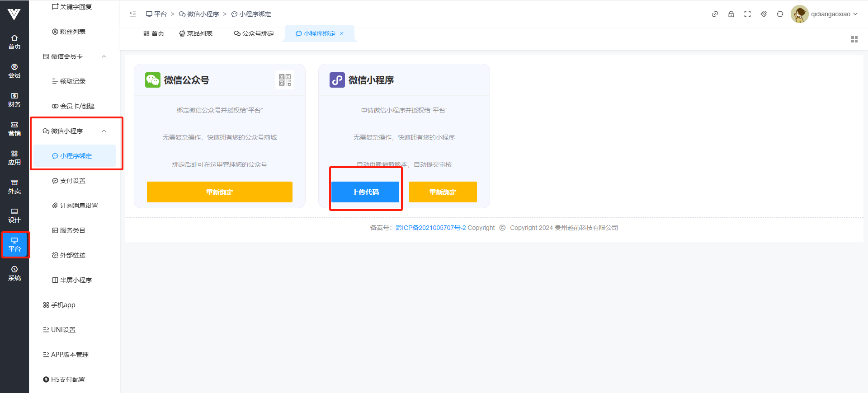Collapse sidebar with the menu fold icon
The width and height of the screenshot is (868, 393).
(x=133, y=14)
